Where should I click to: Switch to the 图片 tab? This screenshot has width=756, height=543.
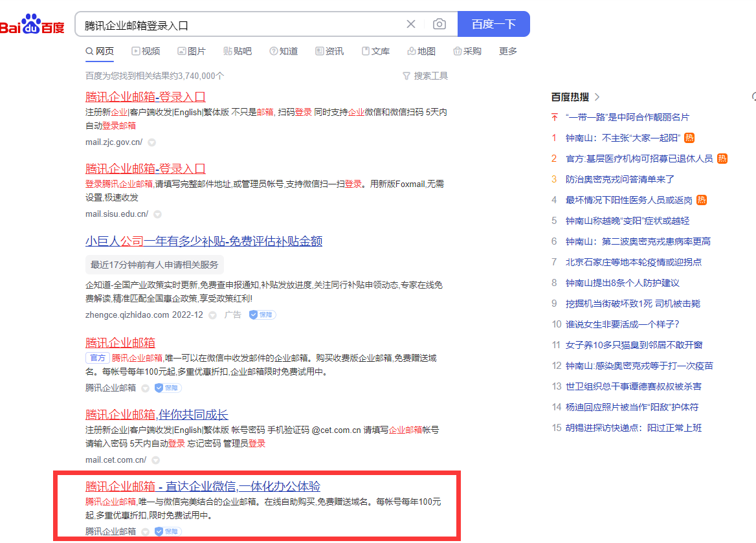[x=192, y=51]
